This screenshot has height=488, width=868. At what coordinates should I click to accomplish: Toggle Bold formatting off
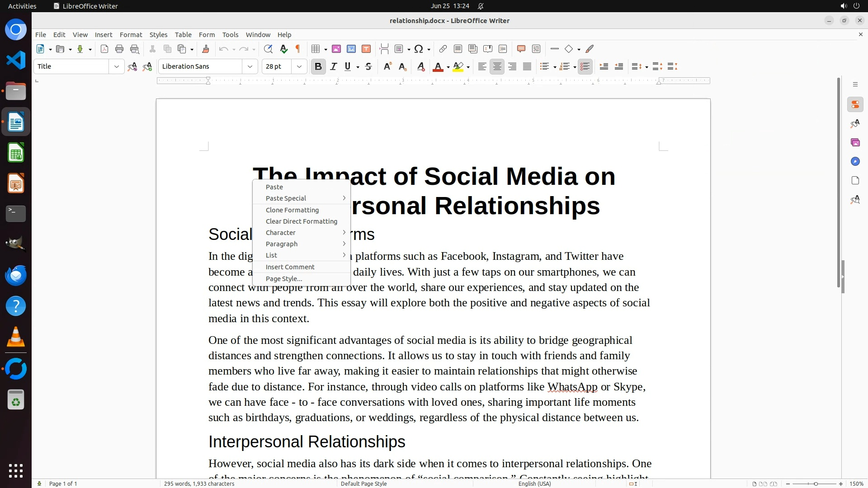[318, 67]
